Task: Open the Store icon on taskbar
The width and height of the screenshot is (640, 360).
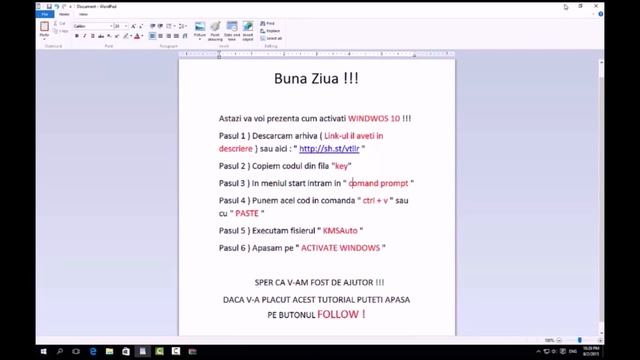Action: [126, 351]
